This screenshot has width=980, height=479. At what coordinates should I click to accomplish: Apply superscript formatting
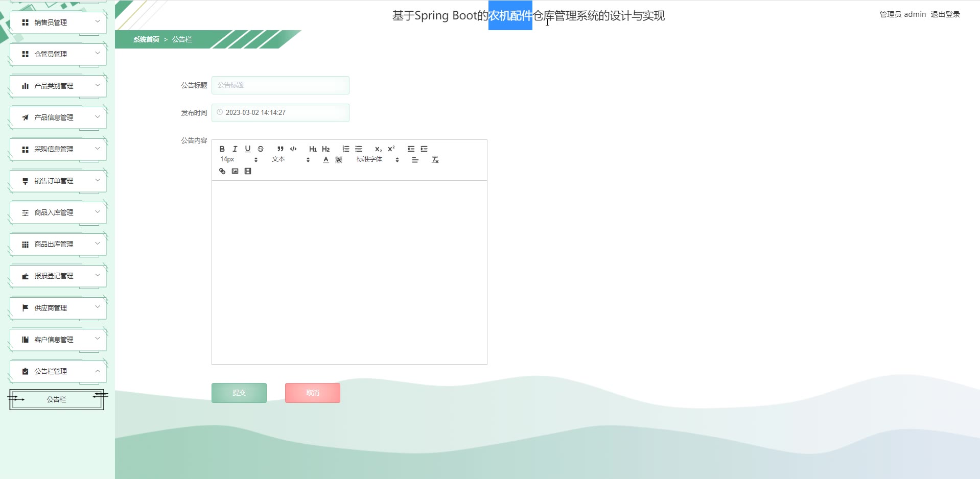tap(391, 149)
